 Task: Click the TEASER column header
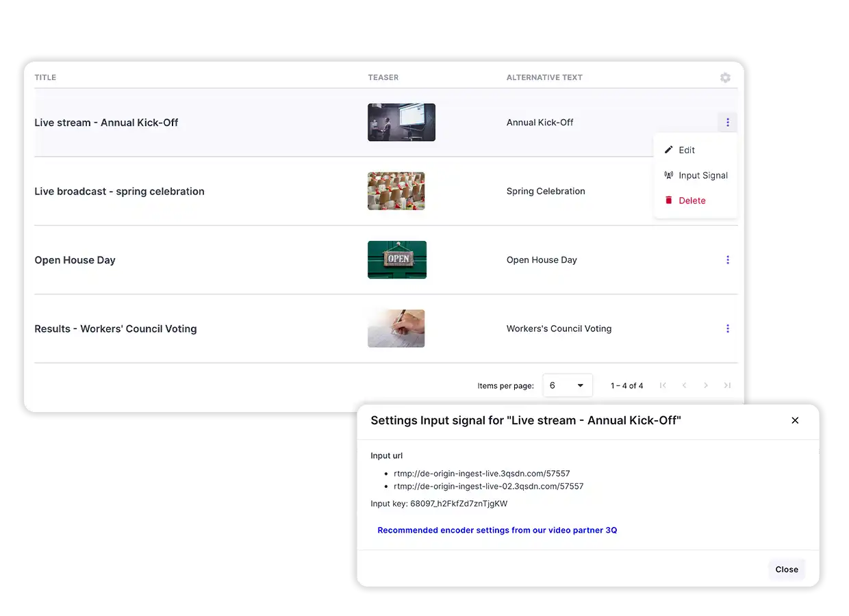[x=383, y=77]
